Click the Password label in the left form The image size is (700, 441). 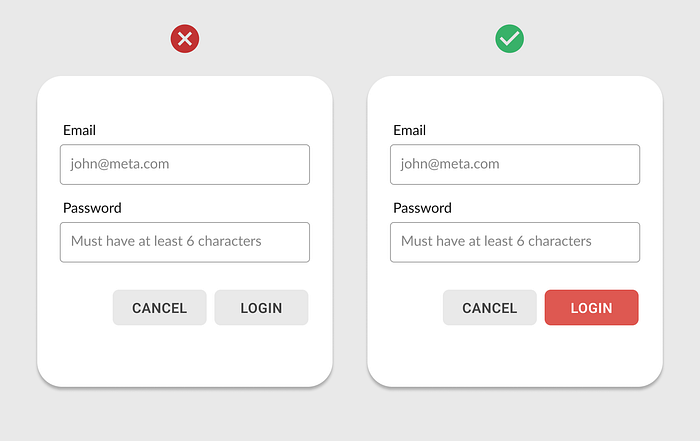(x=92, y=208)
